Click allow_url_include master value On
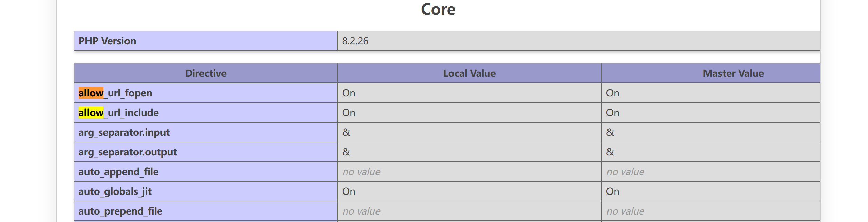Viewport: 868px width, 222px height. coord(613,113)
